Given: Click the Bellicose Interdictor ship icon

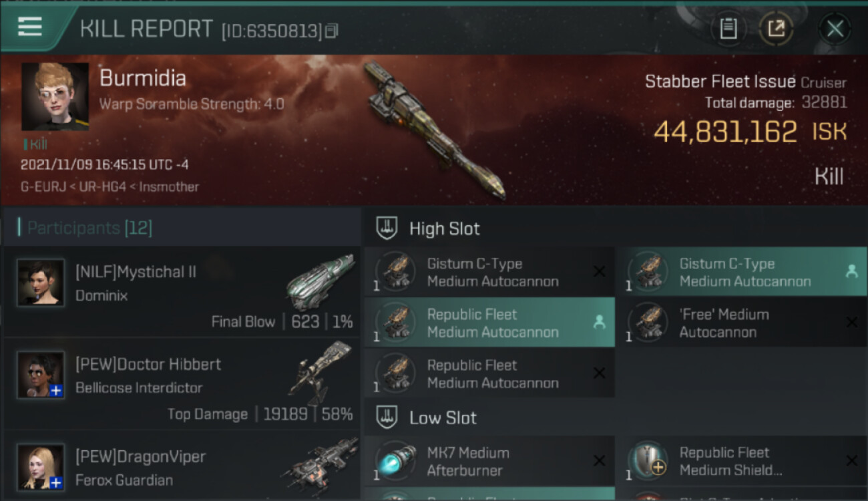Looking at the screenshot, I should (x=322, y=371).
